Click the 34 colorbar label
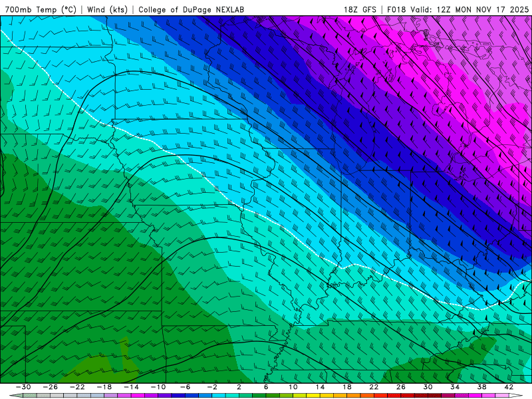Image resolution: width=532 pixels, height=399 pixels. [x=455, y=387]
